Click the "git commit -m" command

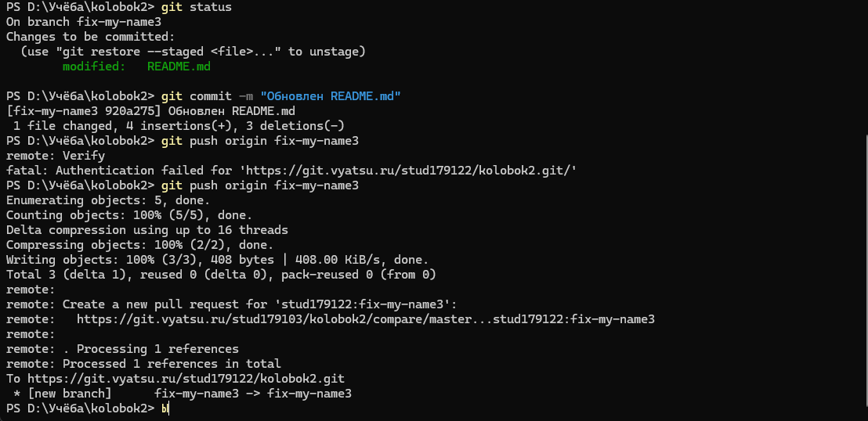pos(206,96)
